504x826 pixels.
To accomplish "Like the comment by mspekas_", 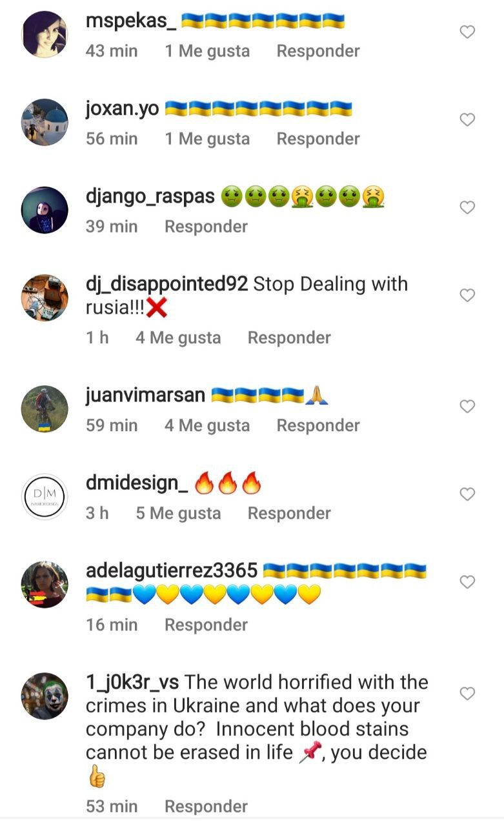I will tap(467, 32).
